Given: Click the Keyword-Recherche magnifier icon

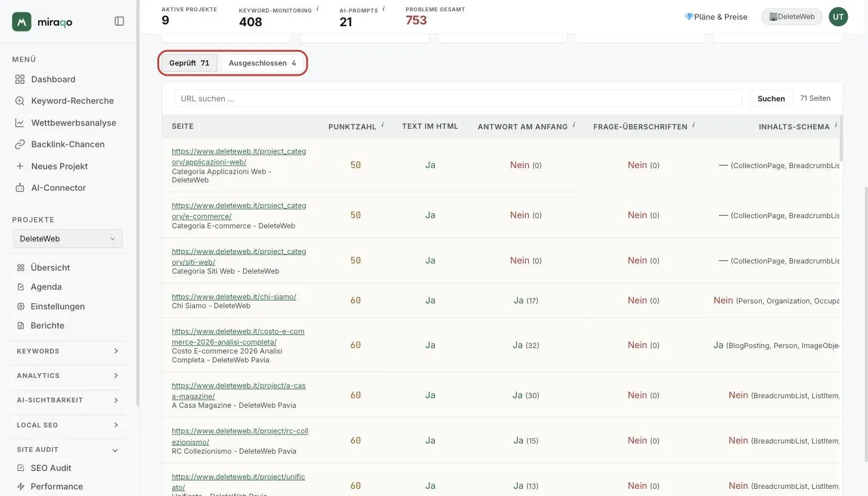Looking at the screenshot, I should [20, 101].
